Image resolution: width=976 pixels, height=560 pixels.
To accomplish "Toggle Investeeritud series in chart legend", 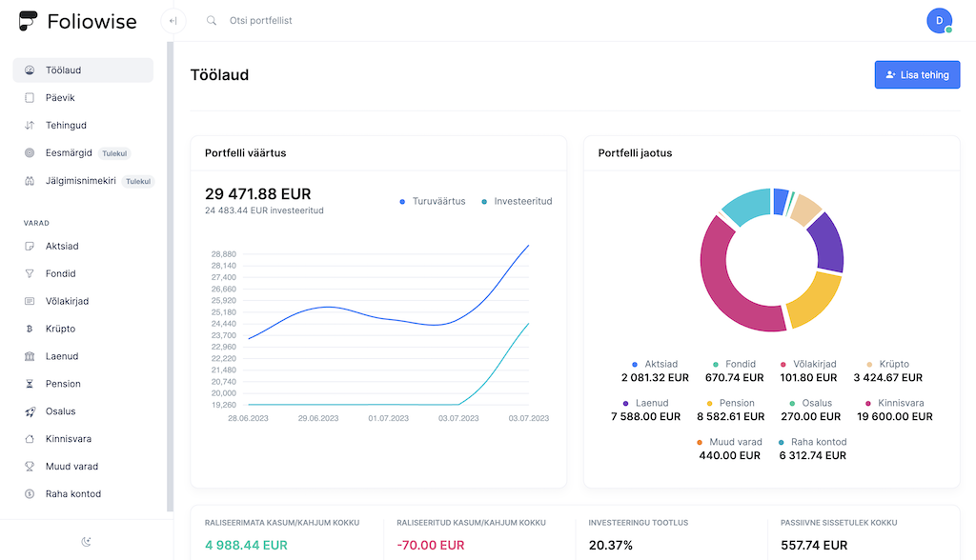I will pos(517,201).
